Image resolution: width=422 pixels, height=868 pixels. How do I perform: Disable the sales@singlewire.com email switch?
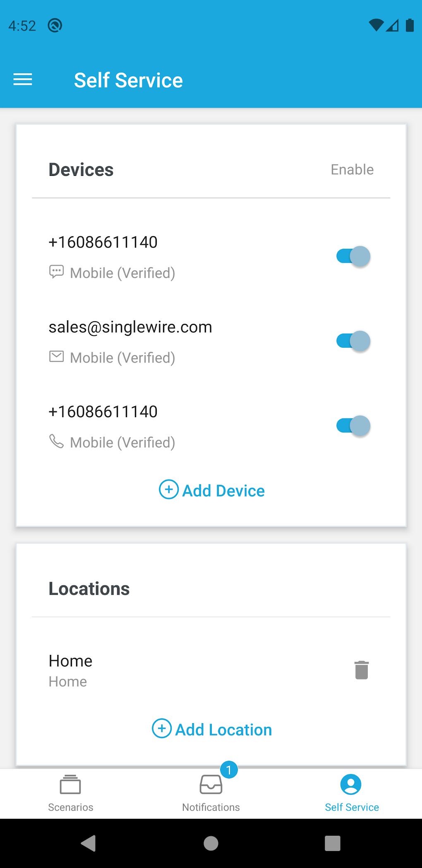[x=353, y=341]
